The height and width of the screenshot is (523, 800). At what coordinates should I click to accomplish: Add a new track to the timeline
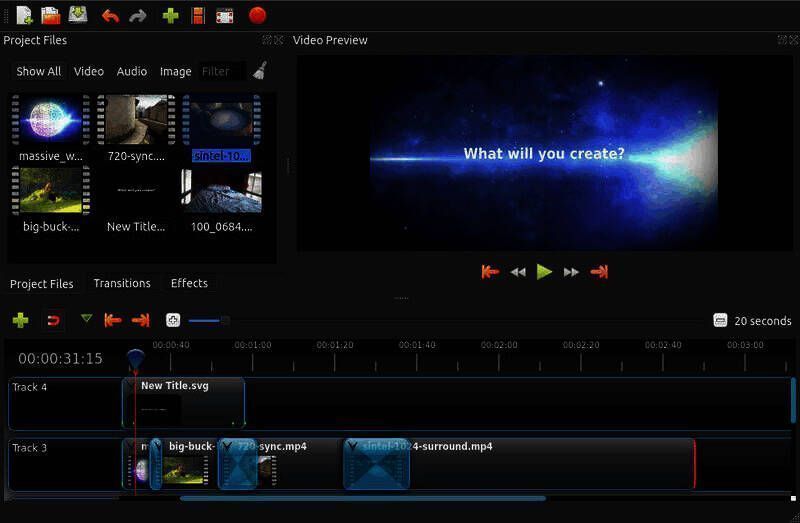coord(20,320)
